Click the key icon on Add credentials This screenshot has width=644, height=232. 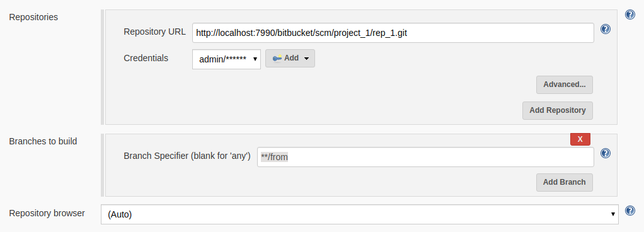(277, 58)
